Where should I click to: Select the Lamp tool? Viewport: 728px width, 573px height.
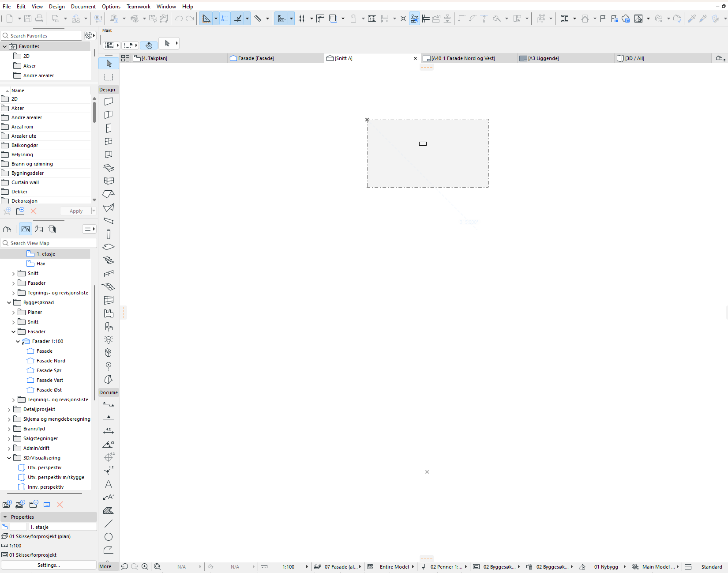click(109, 339)
